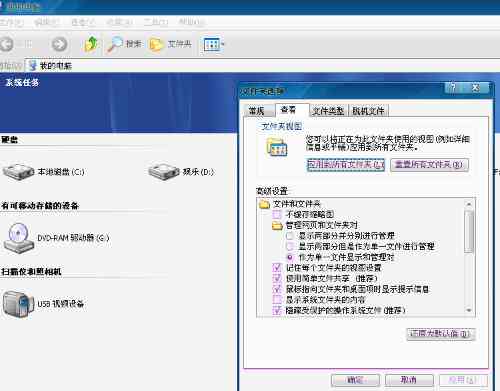This screenshot has width=500, height=391.
Task: Click the Forward arrow toolbar button
Action: point(59,44)
